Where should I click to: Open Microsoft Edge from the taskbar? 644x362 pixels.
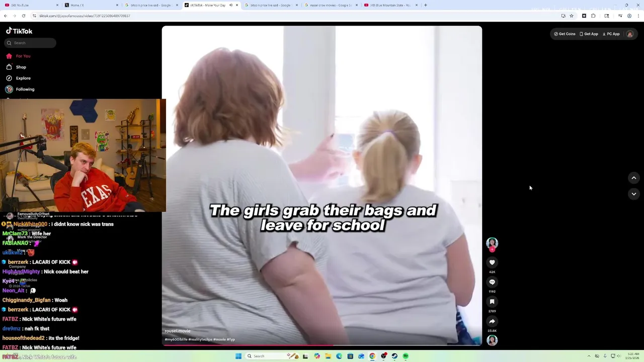[x=339, y=356]
